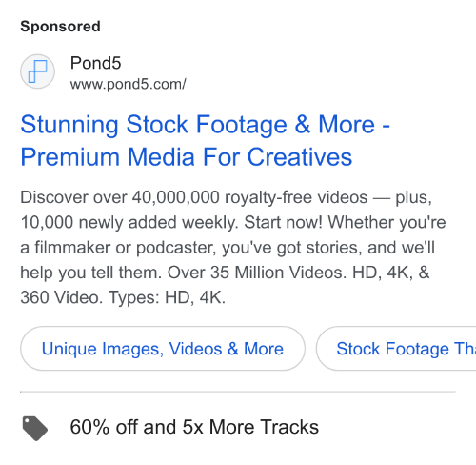Viewport: 476px width, 465px height.
Task: Click the divider line above the promotion
Action: coord(238,392)
